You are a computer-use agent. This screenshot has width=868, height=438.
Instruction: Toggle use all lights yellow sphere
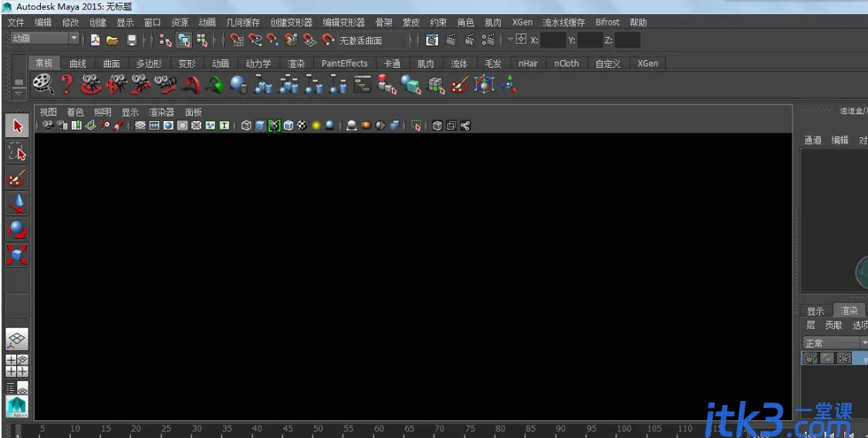(316, 126)
